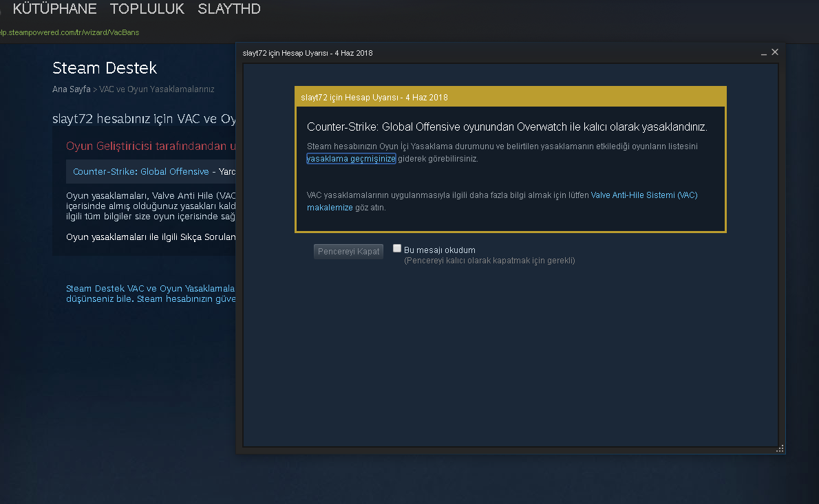Open yasaklama geçmişinize link
This screenshot has width=819, height=504.
coord(351,159)
